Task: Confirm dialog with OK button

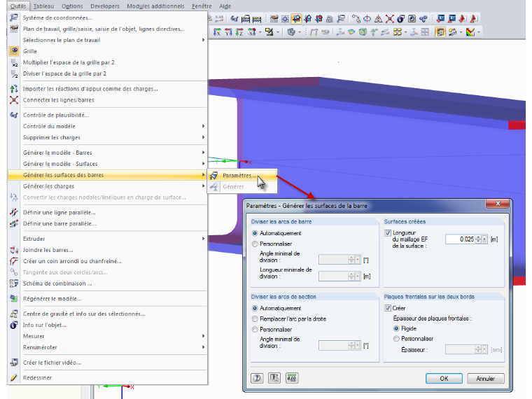Action: [444, 378]
